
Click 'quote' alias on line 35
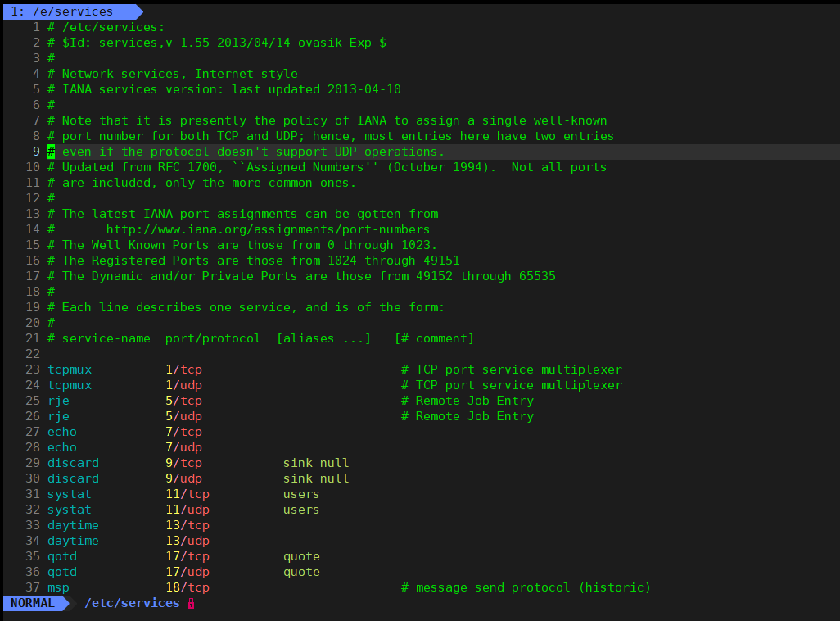(x=301, y=556)
